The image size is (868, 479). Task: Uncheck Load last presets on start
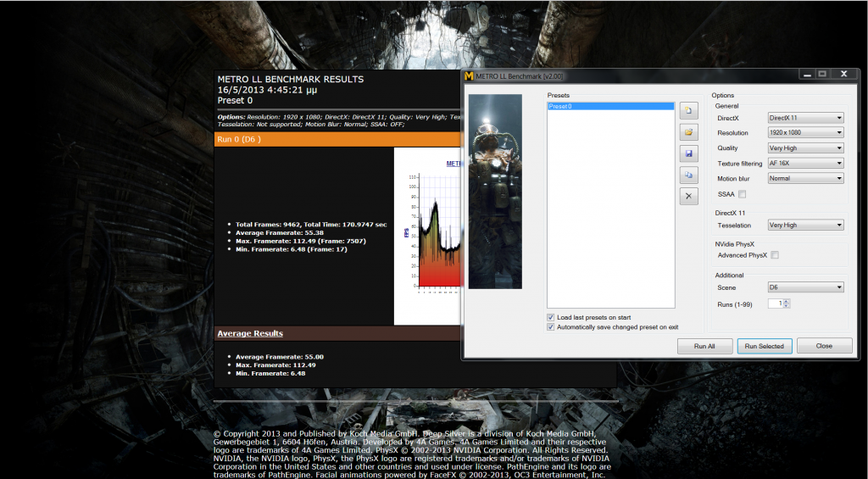(551, 317)
